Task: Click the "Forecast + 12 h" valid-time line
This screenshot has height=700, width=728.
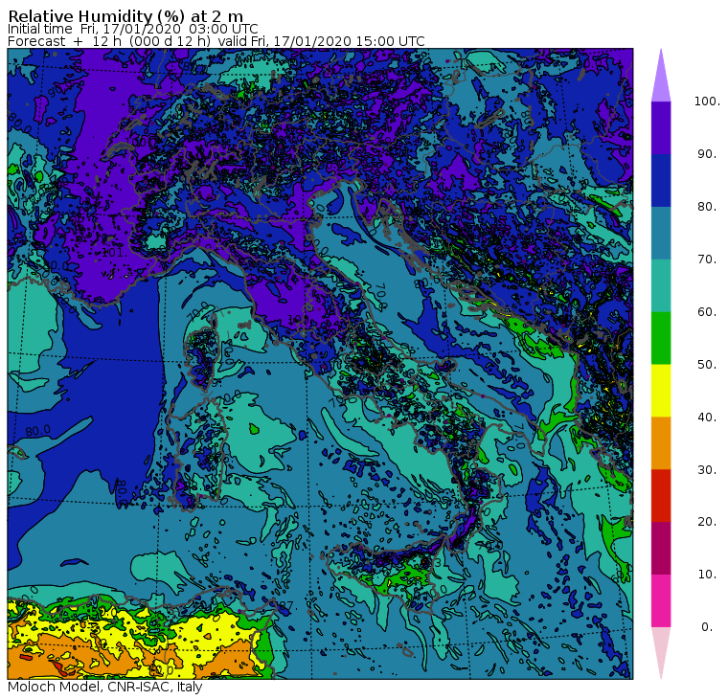Action: (x=216, y=41)
